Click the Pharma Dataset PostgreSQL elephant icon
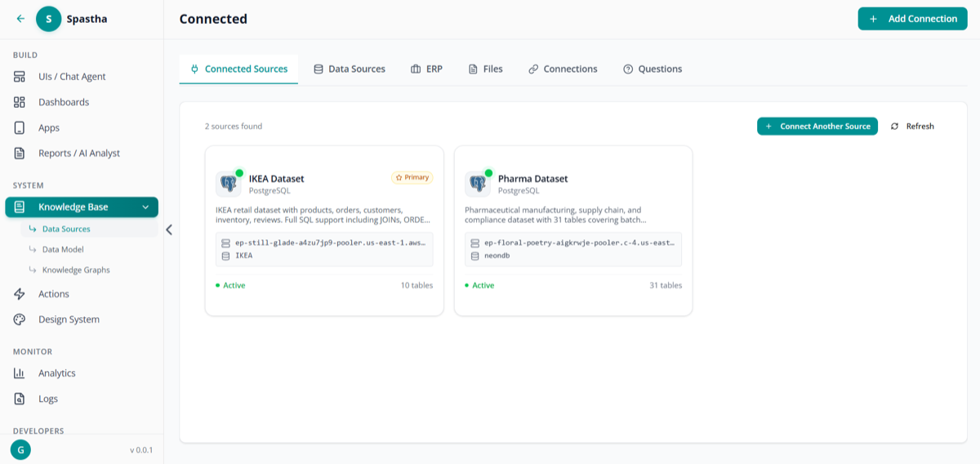The image size is (980, 464). (x=478, y=184)
